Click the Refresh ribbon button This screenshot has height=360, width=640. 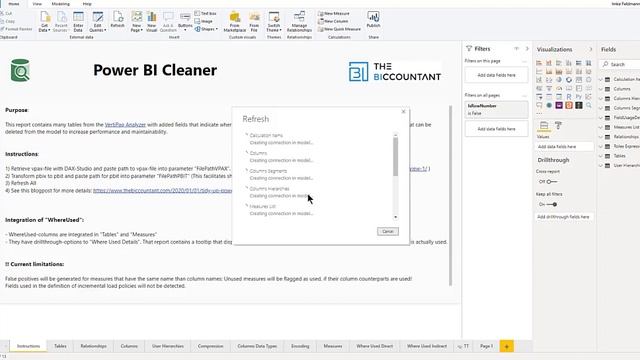[118, 20]
